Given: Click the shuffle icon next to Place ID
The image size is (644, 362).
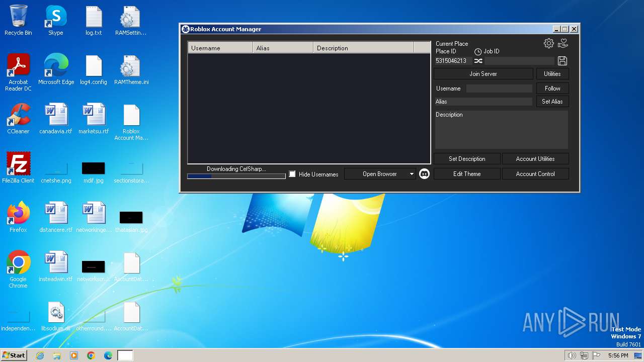Looking at the screenshot, I should coord(478,61).
